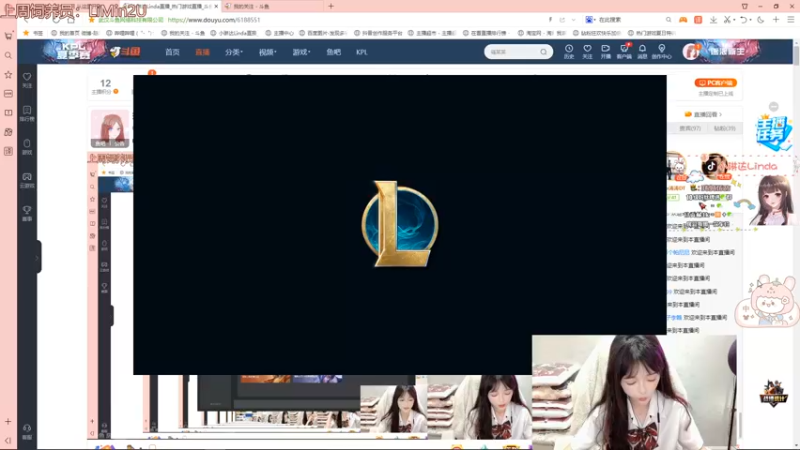Viewport: 800px width, 450px height.
Task: Open a new browser tab with plus
Action: click(x=331, y=6)
